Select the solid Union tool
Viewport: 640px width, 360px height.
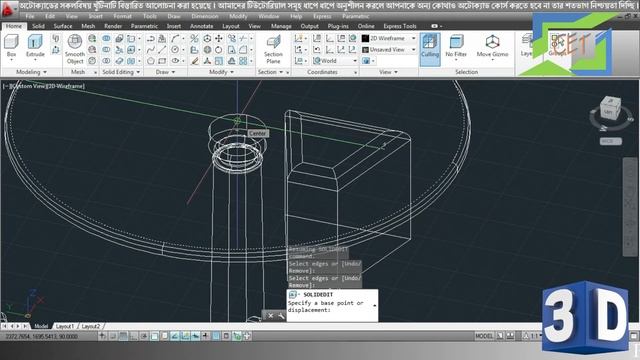[x=106, y=38]
